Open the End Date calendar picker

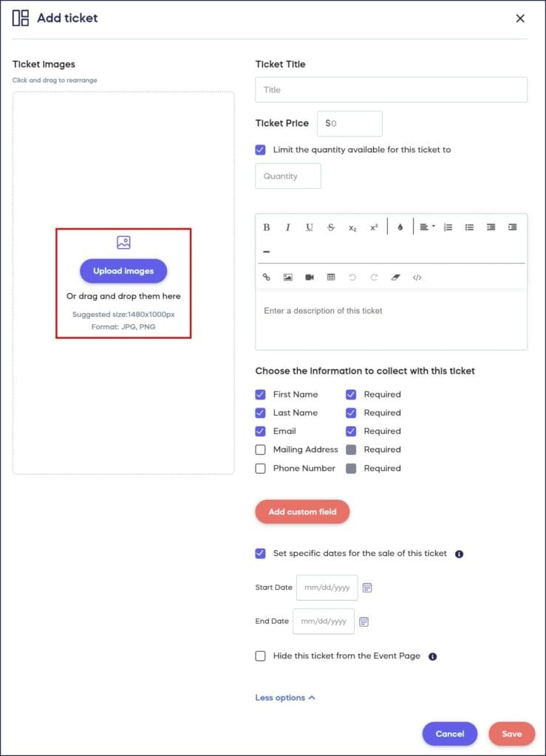pyautogui.click(x=364, y=622)
